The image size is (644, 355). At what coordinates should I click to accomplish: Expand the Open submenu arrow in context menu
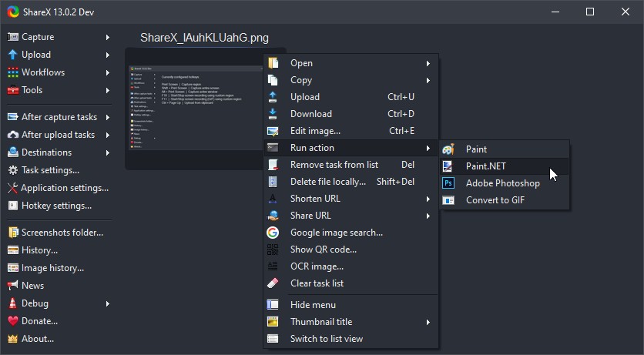tap(428, 64)
